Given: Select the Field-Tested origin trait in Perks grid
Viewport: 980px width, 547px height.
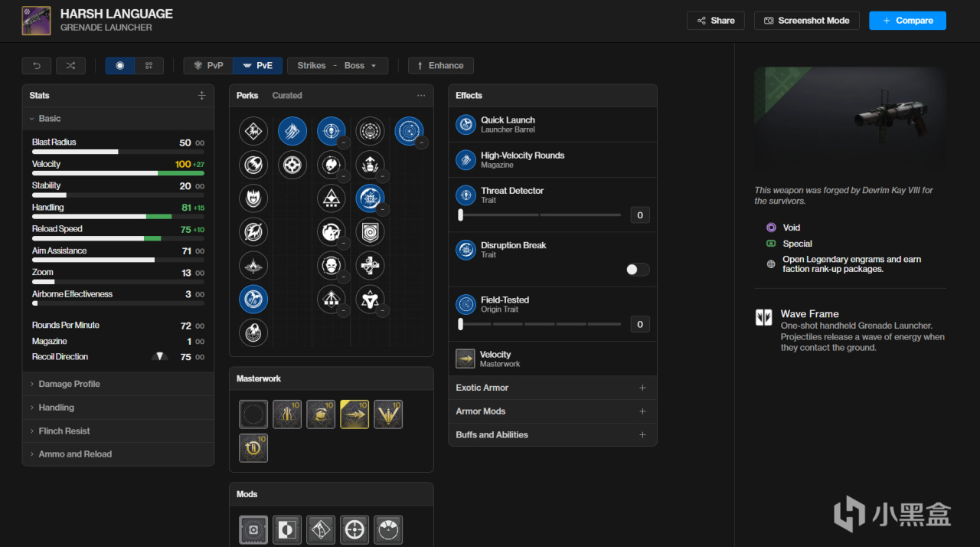Looking at the screenshot, I should (x=410, y=131).
